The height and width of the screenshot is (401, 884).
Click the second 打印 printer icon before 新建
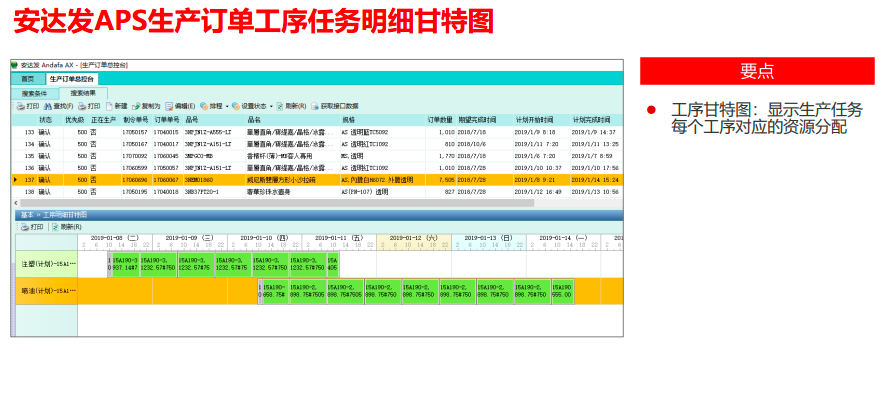(82, 106)
